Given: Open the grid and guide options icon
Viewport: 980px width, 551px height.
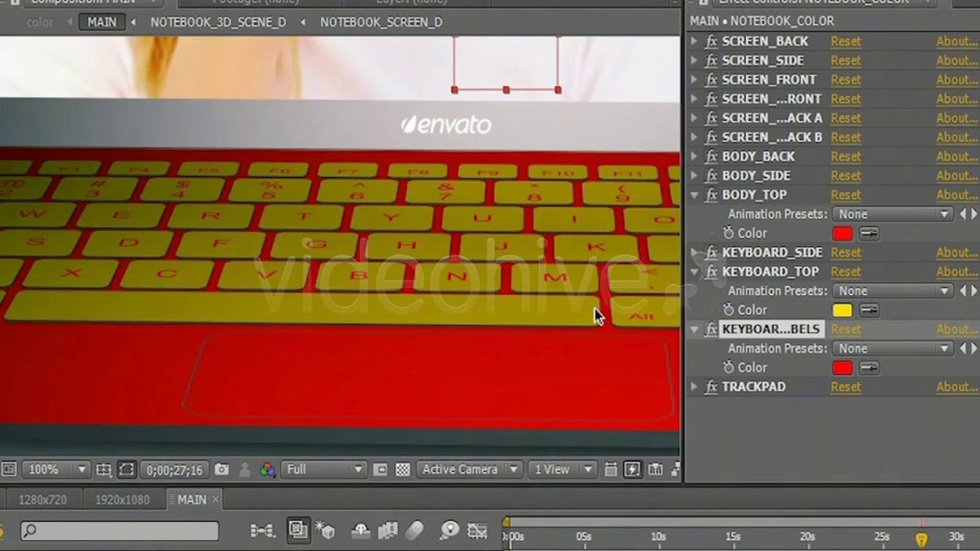Looking at the screenshot, I should 104,469.
